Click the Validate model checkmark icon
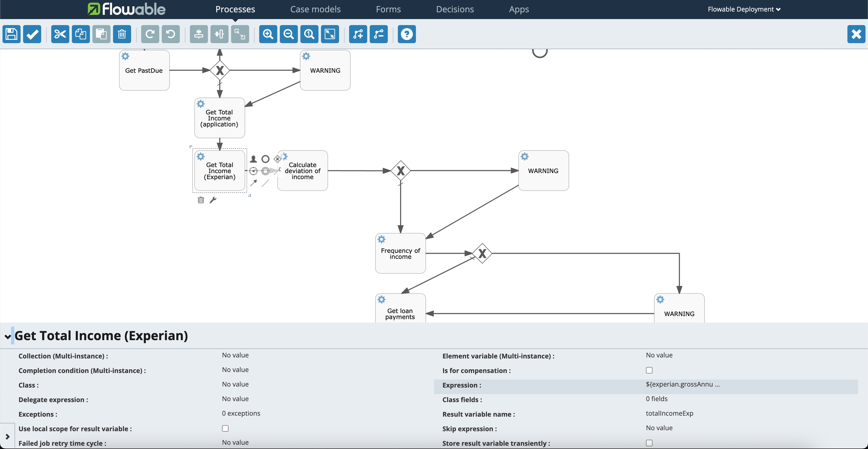The width and height of the screenshot is (868, 449). click(x=32, y=34)
